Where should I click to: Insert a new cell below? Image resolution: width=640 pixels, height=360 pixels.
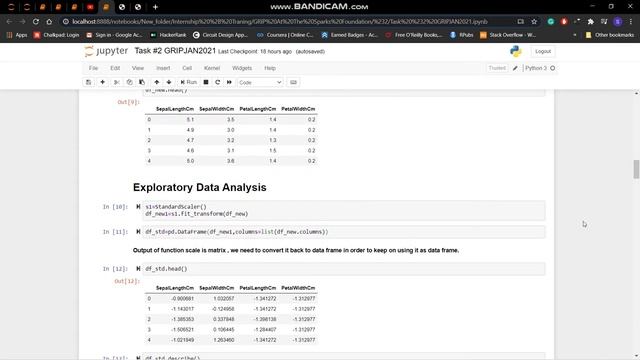tap(102, 82)
